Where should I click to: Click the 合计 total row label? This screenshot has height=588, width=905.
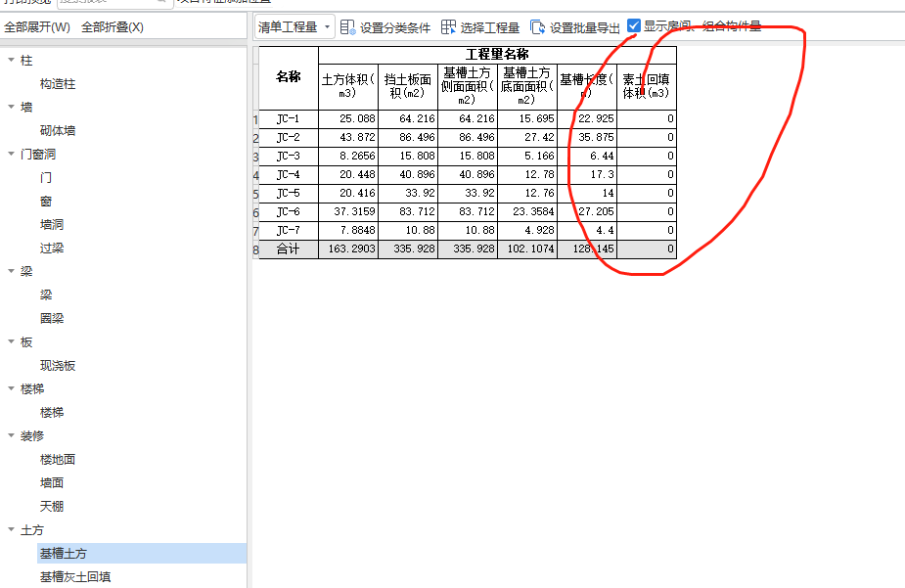pos(289,249)
